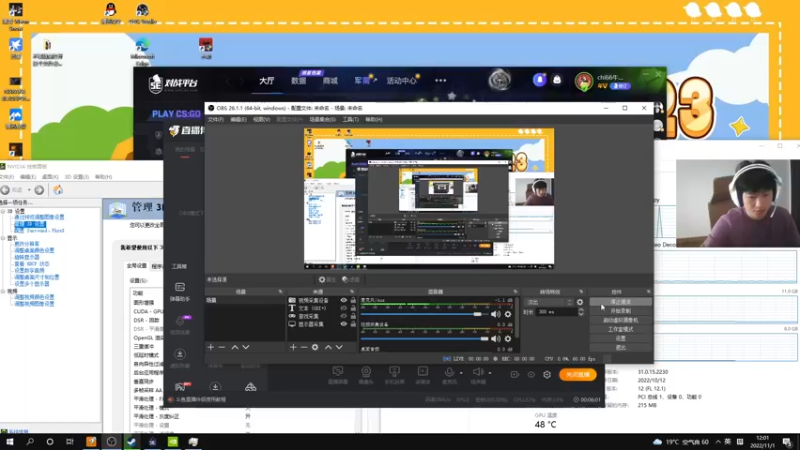The width and height of the screenshot is (800, 450).
Task: Remove selected source with minus icon
Action: point(304,347)
